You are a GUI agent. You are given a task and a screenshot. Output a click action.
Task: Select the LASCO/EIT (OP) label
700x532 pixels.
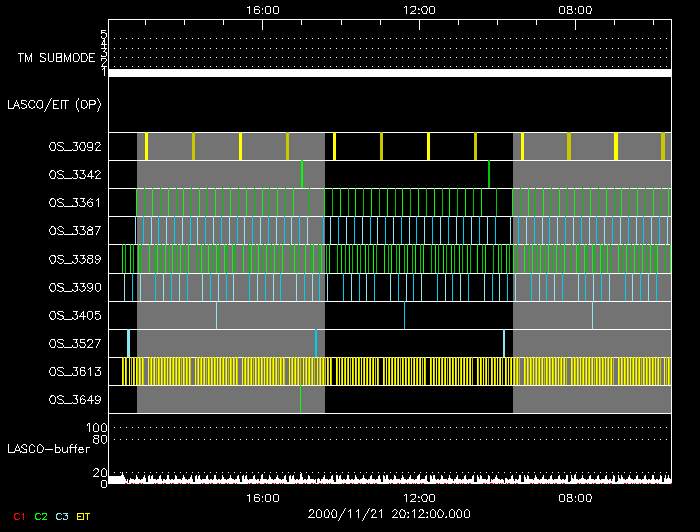[x=55, y=104]
